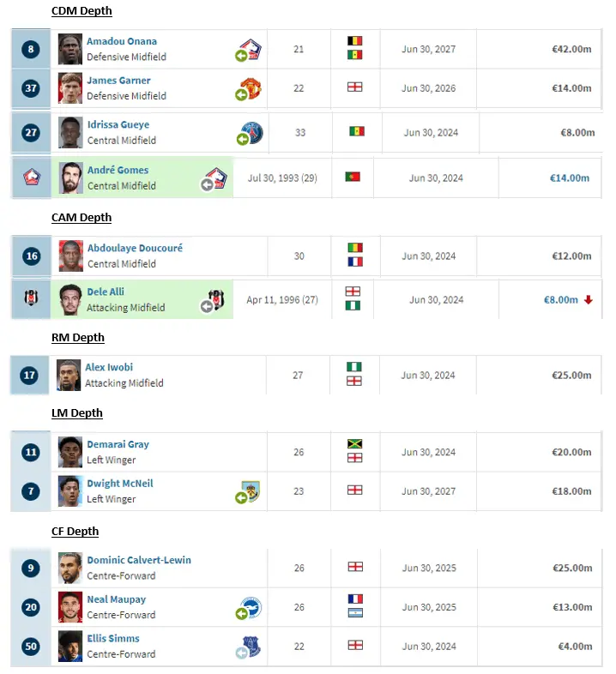Click André Gomes €14.00m market value

(x=569, y=178)
